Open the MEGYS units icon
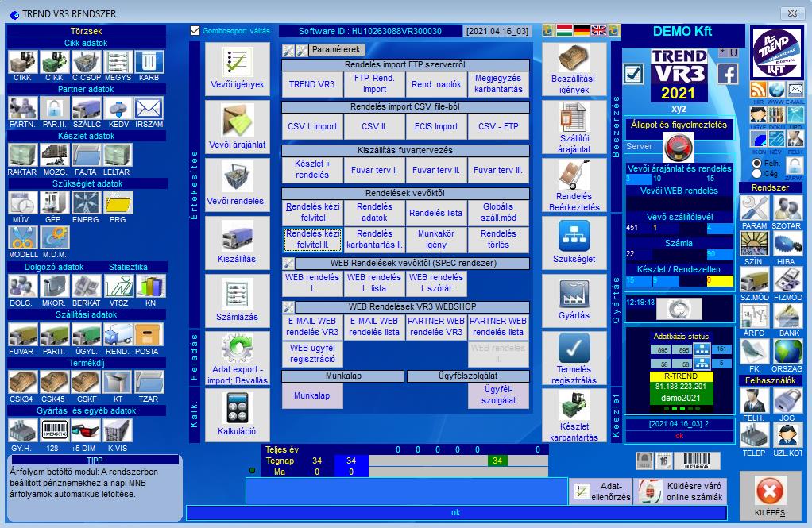Image resolution: width=812 pixels, height=528 pixels. 118,62
